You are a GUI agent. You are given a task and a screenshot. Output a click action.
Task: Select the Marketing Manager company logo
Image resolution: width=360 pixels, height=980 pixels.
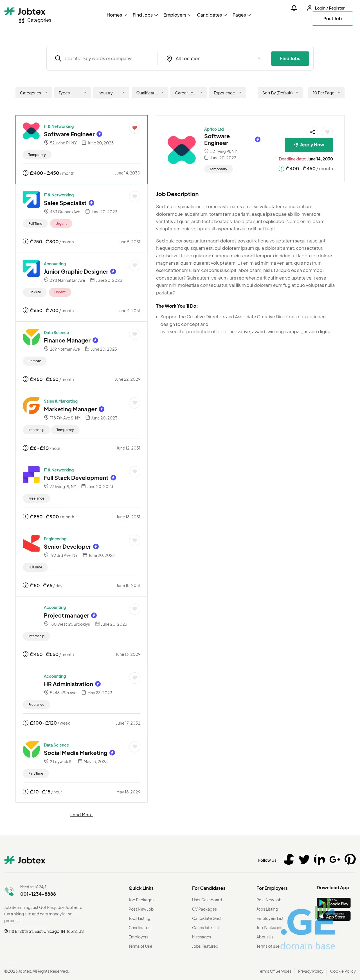coord(31,406)
